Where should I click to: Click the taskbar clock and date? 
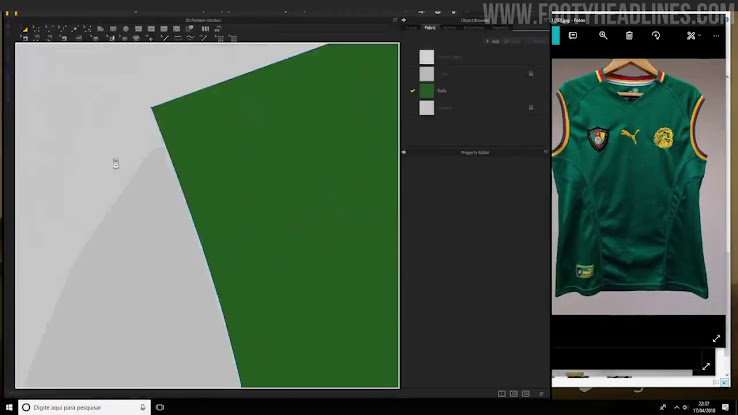pos(704,407)
